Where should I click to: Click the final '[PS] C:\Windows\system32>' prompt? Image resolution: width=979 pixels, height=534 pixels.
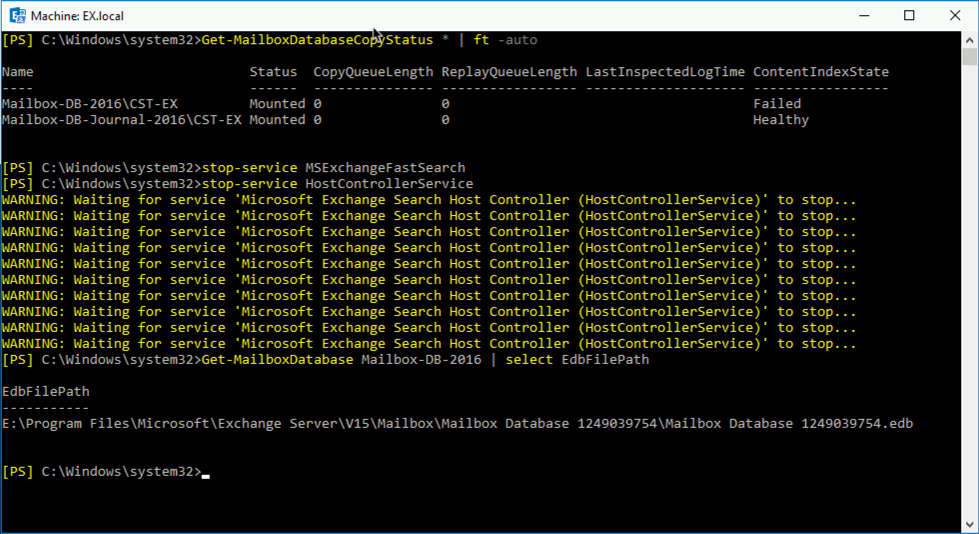[x=102, y=472]
